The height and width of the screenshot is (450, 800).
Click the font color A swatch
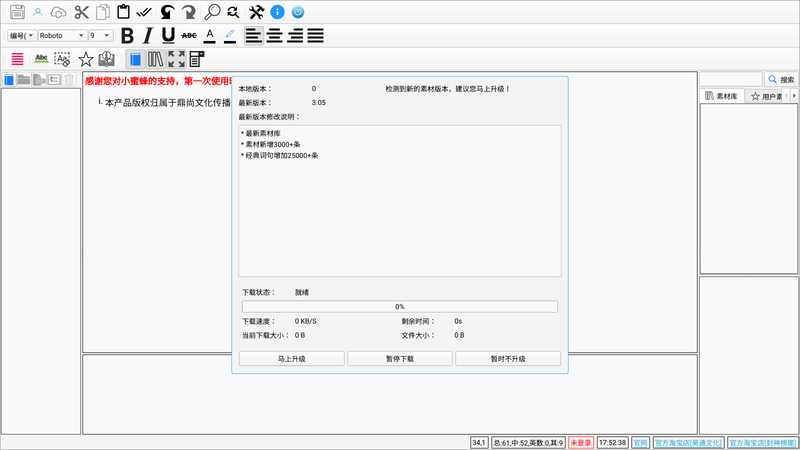coord(209,36)
